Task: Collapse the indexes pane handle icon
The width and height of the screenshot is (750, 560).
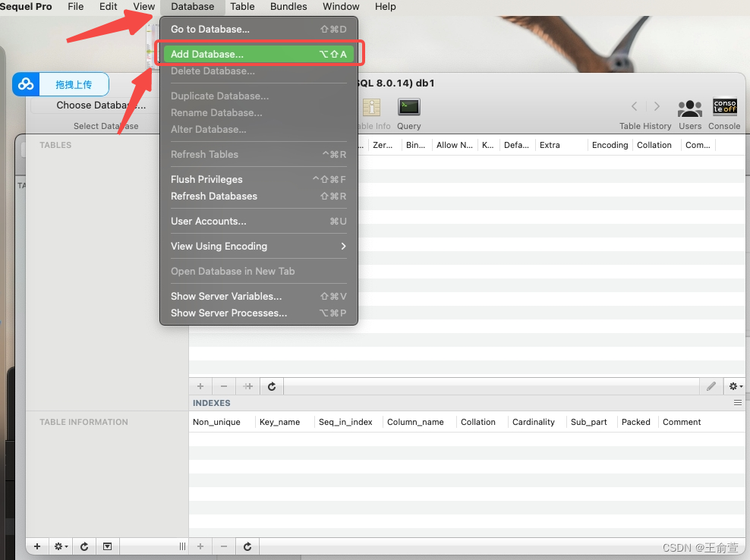Action: pos(738,403)
